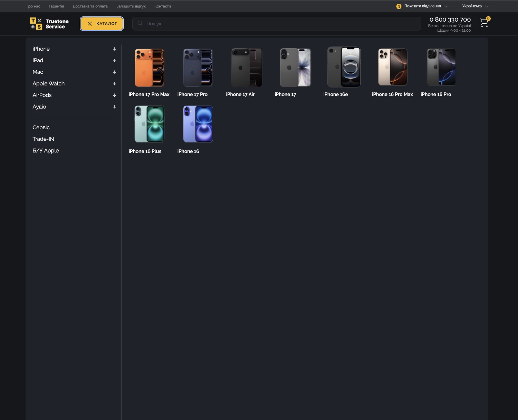Select the AirPods category name
518x420 pixels.
coord(42,95)
